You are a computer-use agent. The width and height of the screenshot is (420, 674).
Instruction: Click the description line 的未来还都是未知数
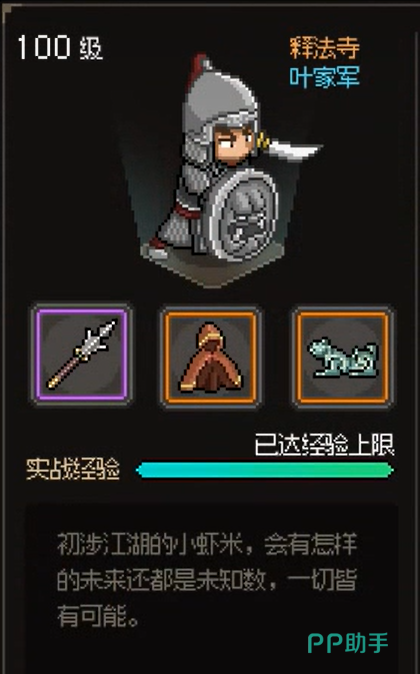tap(207, 580)
